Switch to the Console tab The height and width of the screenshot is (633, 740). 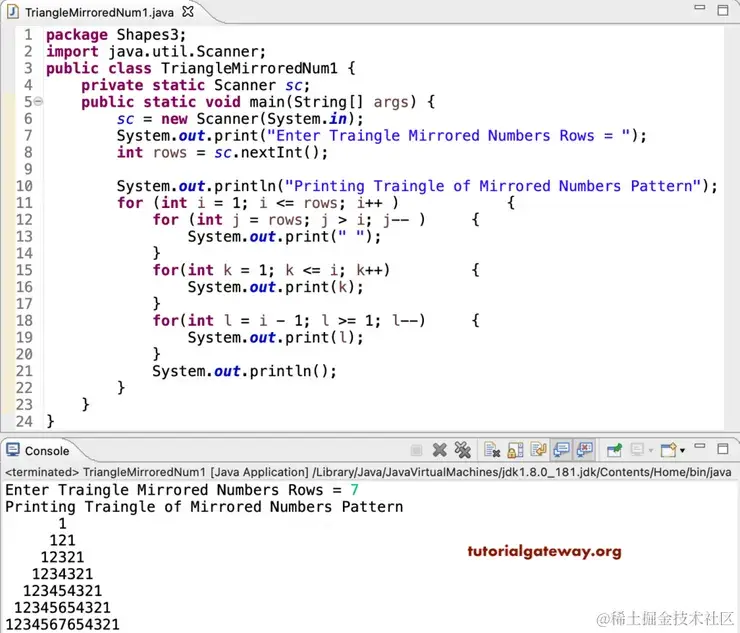pyautogui.click(x=47, y=451)
